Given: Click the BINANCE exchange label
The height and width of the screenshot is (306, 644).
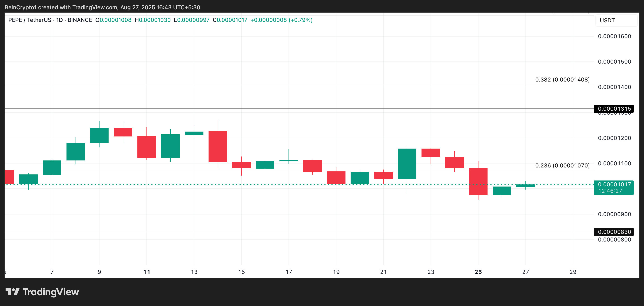Looking at the screenshot, I should [x=80, y=20].
